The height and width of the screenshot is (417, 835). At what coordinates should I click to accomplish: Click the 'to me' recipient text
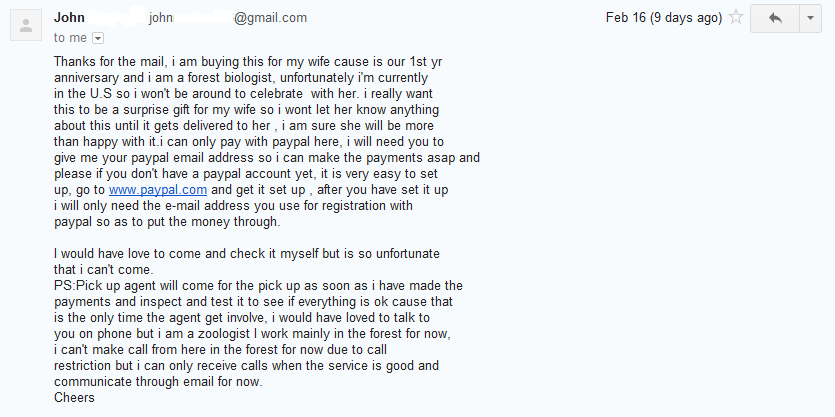pos(70,38)
